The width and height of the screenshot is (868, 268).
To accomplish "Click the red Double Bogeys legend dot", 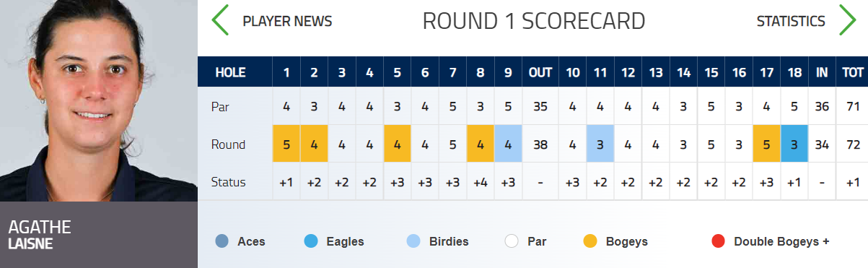I will (x=718, y=241).
